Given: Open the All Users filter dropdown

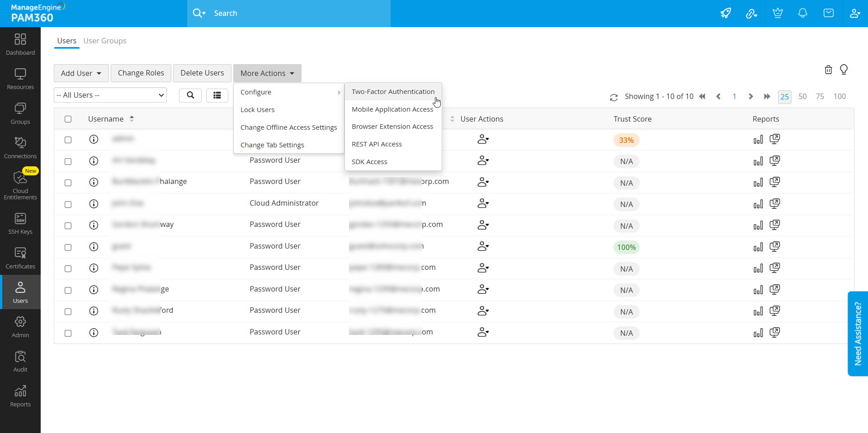Looking at the screenshot, I should (x=110, y=95).
